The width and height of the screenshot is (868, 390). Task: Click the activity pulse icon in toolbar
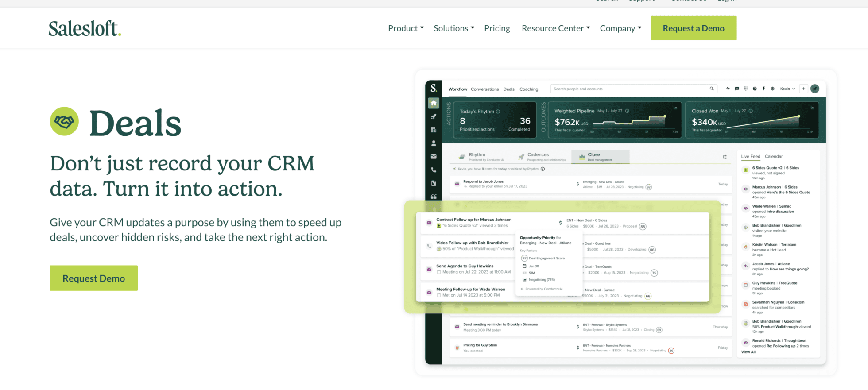tap(728, 89)
